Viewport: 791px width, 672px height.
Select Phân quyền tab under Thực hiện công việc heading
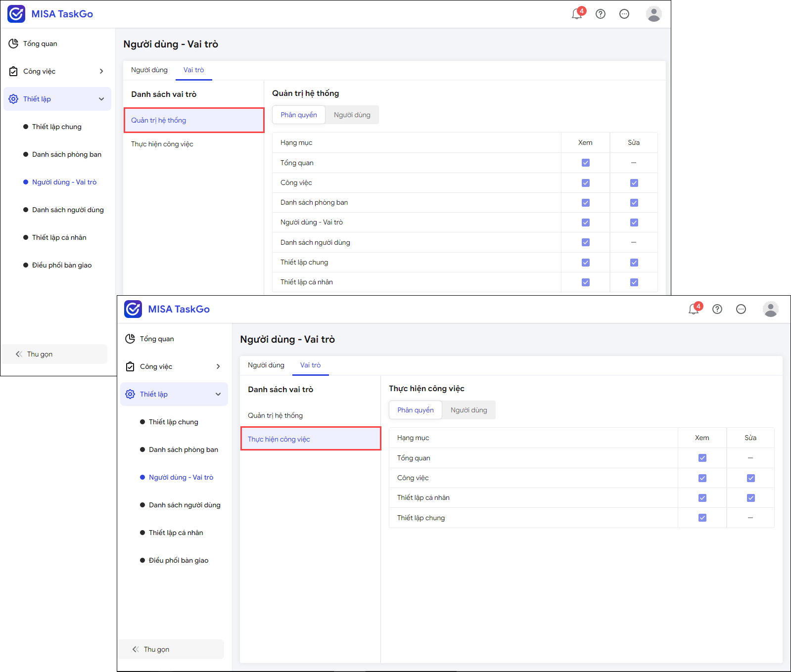tap(415, 410)
